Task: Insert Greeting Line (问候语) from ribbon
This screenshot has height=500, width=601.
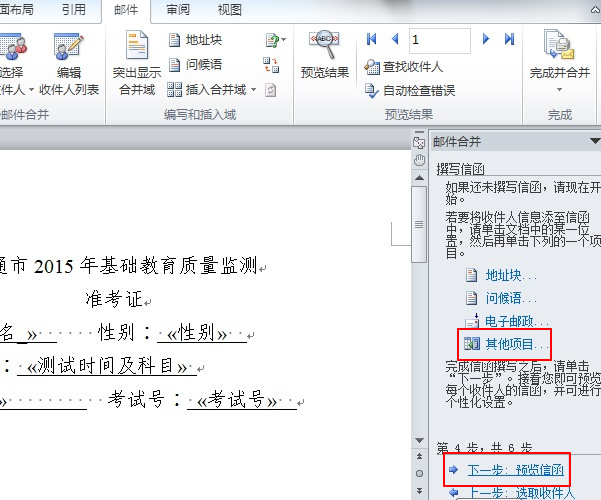Action: (x=195, y=65)
